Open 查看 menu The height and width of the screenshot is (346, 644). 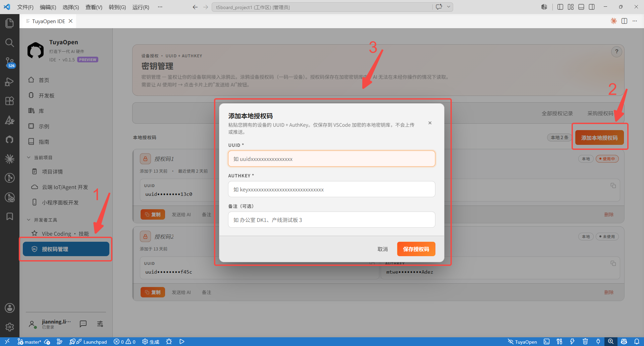[94, 7]
